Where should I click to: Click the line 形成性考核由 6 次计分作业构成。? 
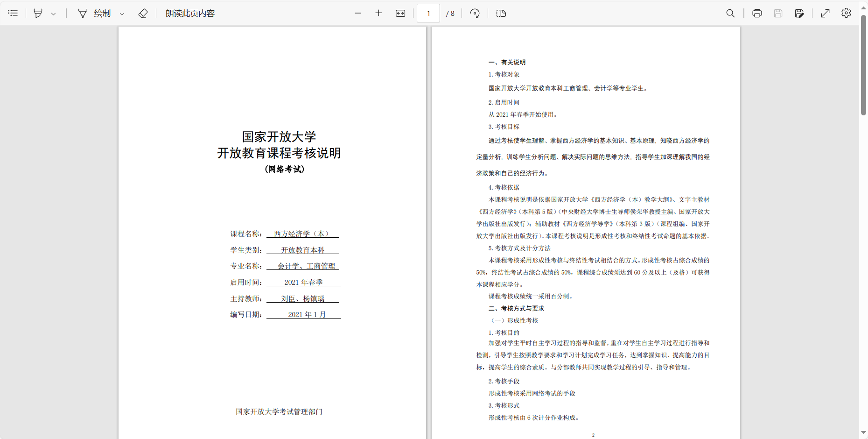click(x=535, y=418)
